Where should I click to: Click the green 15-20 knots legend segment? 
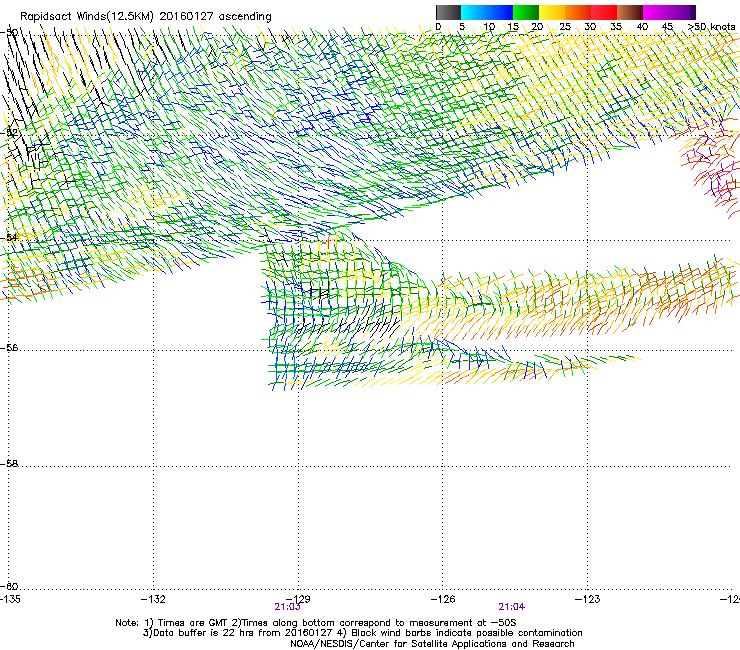tap(526, 12)
